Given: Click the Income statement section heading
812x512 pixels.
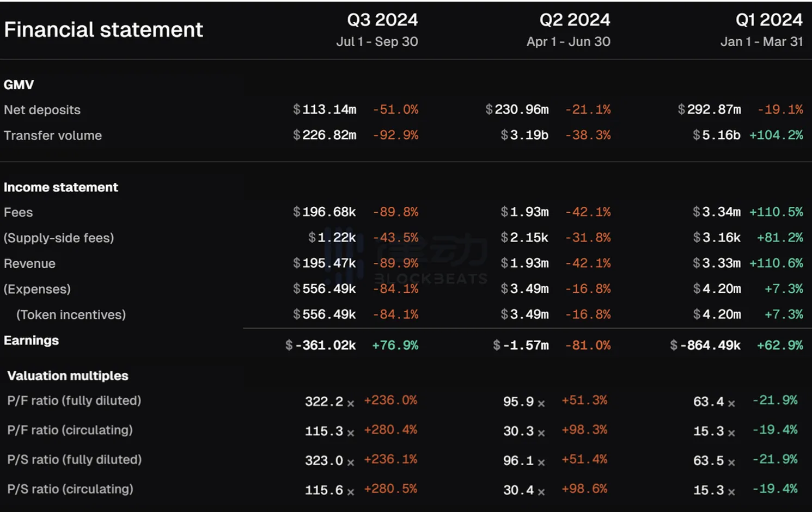Looking at the screenshot, I should (x=61, y=187).
